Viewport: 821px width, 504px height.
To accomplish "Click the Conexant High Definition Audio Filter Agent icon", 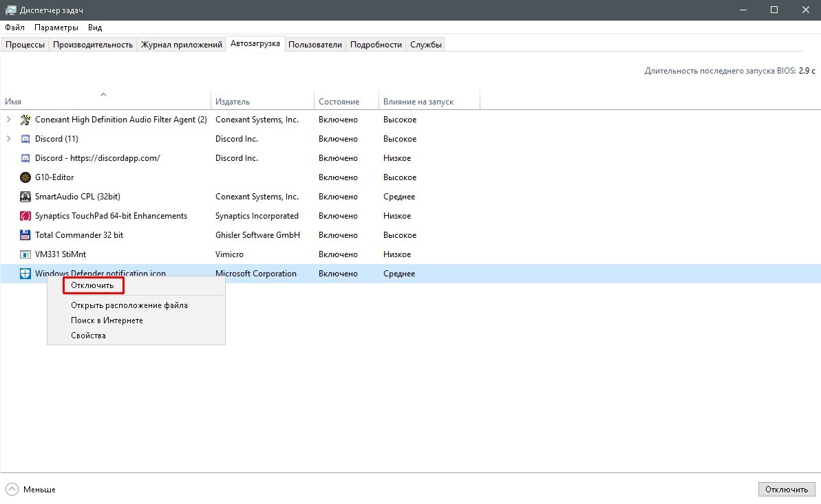I will [x=25, y=120].
